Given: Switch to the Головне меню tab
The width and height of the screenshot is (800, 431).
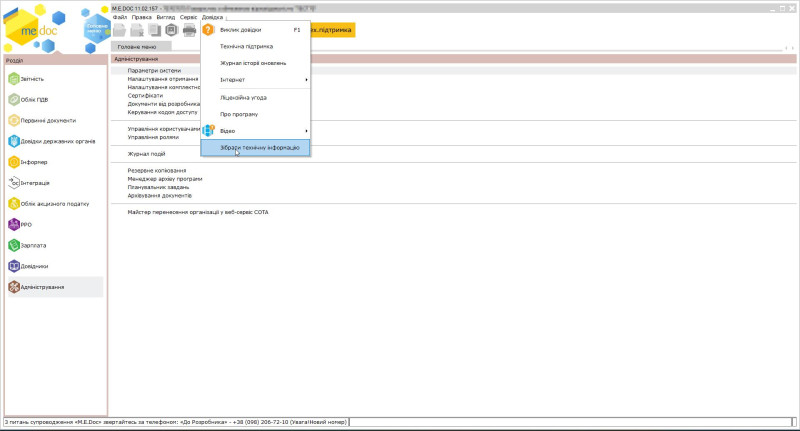Looking at the screenshot, I should (141, 46).
